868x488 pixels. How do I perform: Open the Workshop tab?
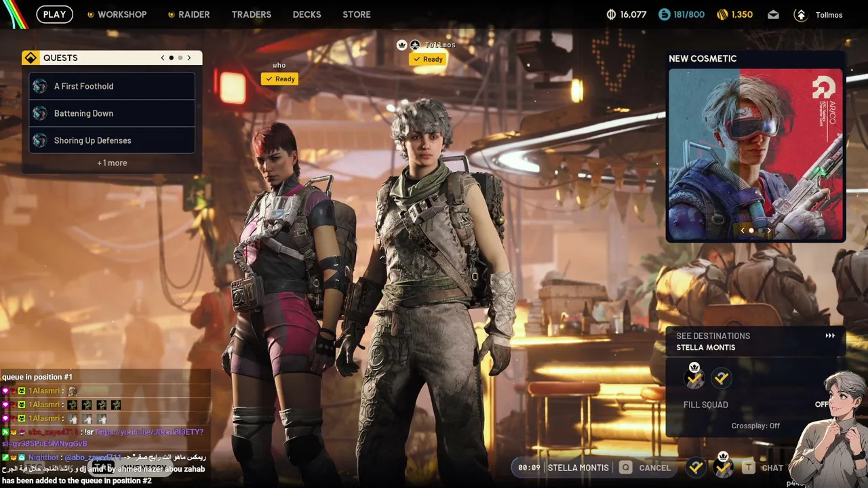122,14
